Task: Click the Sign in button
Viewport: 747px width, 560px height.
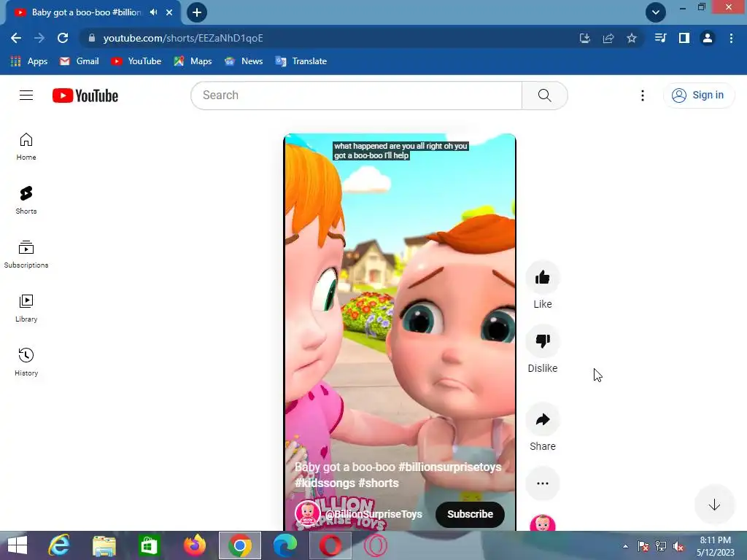Action: point(698,96)
